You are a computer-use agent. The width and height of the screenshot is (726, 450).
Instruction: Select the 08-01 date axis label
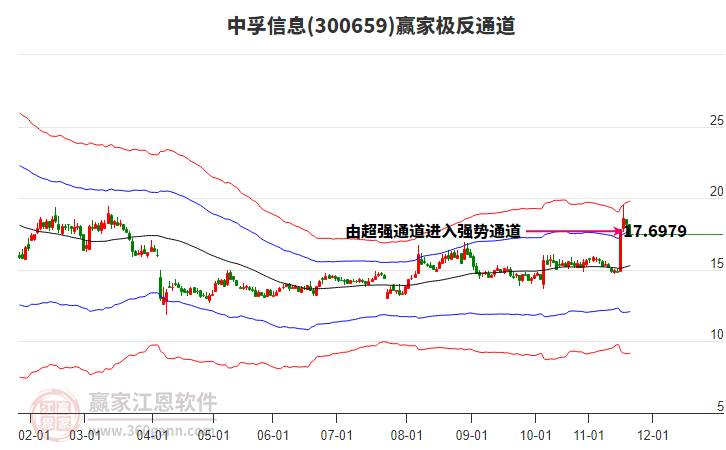(x=407, y=435)
